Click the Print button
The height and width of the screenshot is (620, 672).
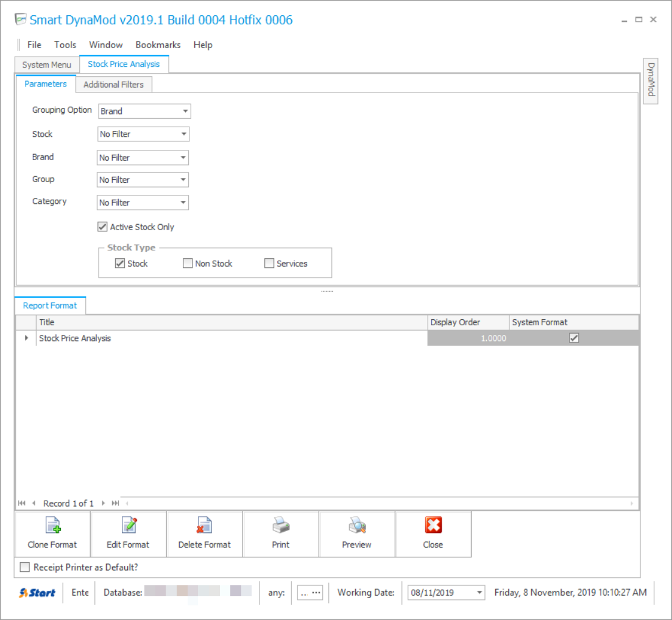pos(281,534)
